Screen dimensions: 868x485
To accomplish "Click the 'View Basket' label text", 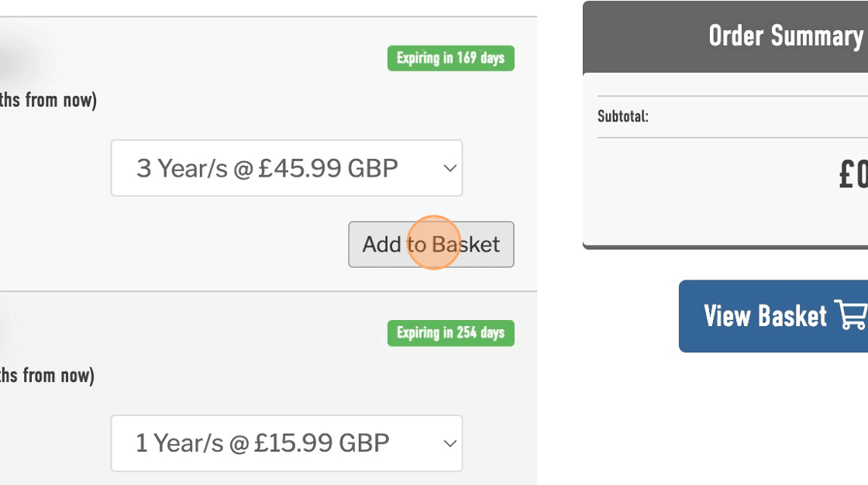I will coord(765,316).
